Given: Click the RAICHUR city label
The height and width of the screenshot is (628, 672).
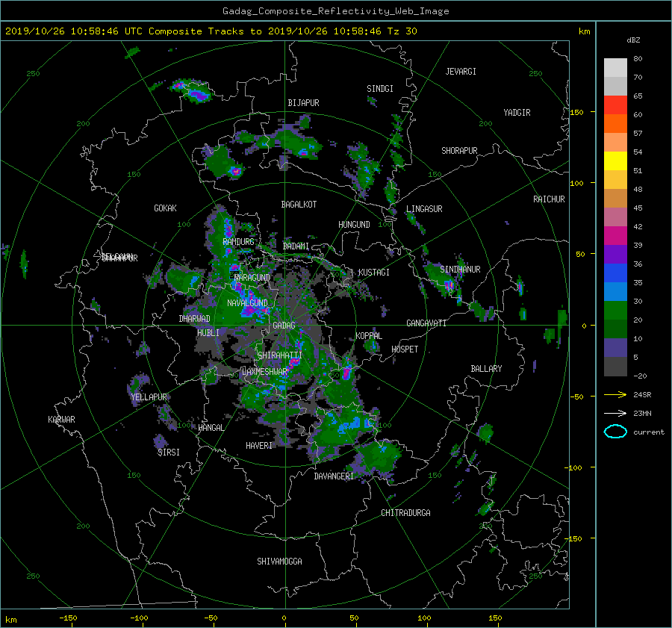Looking at the screenshot, I should click(549, 199).
